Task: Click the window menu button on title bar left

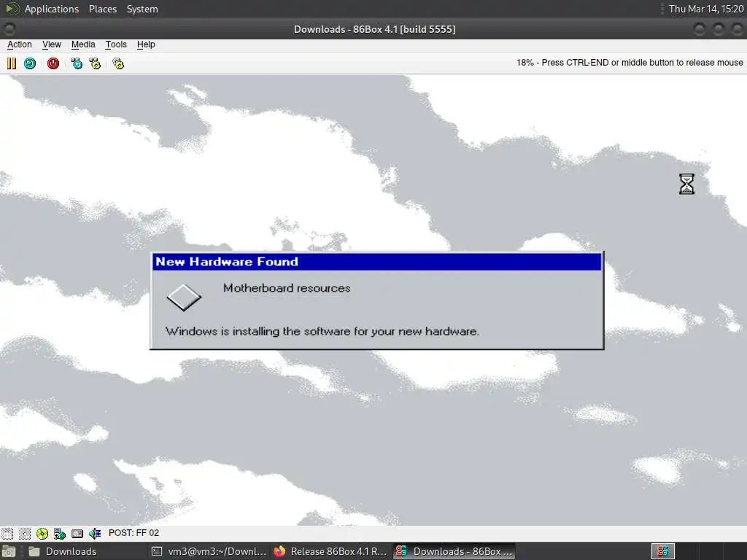Action: (x=9, y=29)
